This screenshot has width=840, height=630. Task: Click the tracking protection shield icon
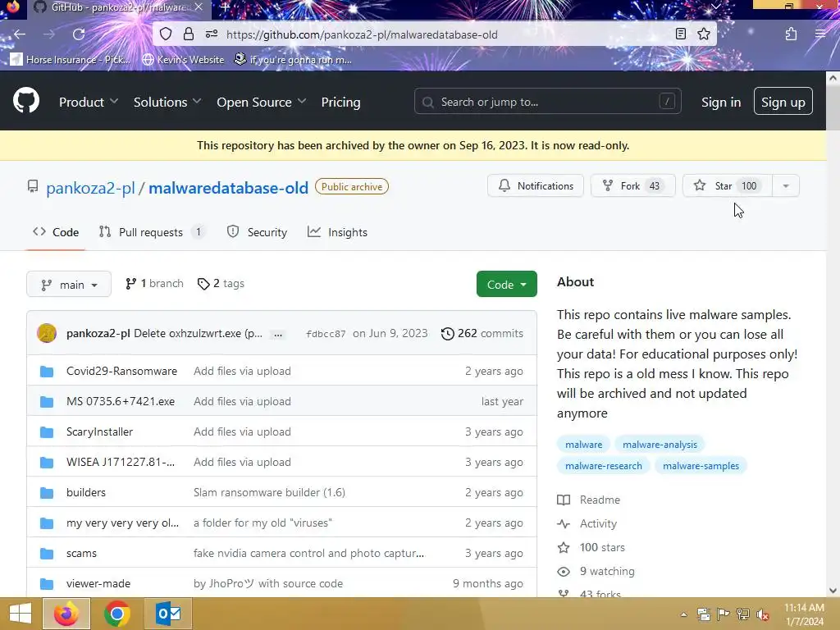point(166,34)
